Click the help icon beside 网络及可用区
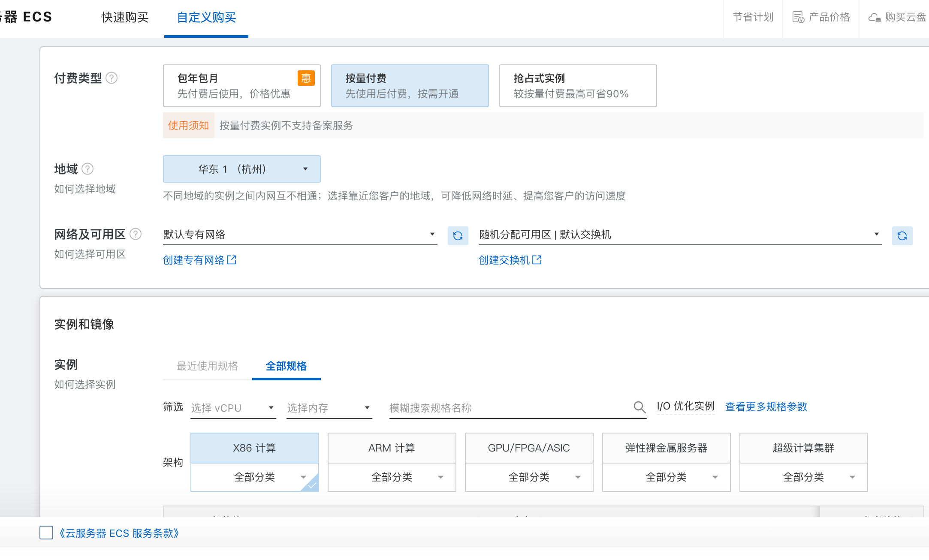This screenshot has width=929, height=560. pyautogui.click(x=136, y=234)
